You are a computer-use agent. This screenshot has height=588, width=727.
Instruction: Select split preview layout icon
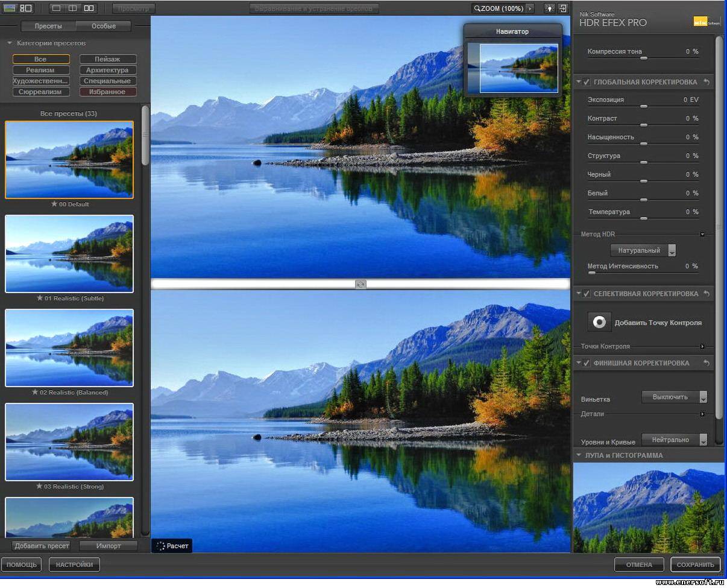click(x=72, y=8)
